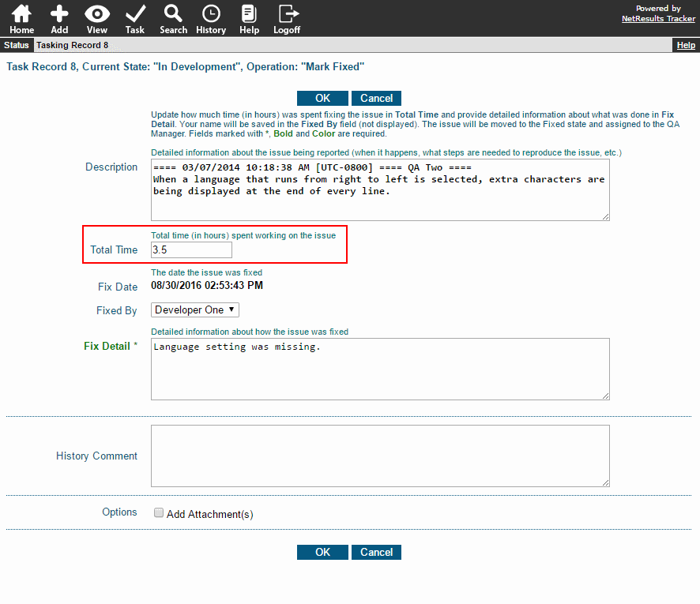Click the Total Time field label
Viewport: 700px width, 604px height.
pyautogui.click(x=114, y=249)
